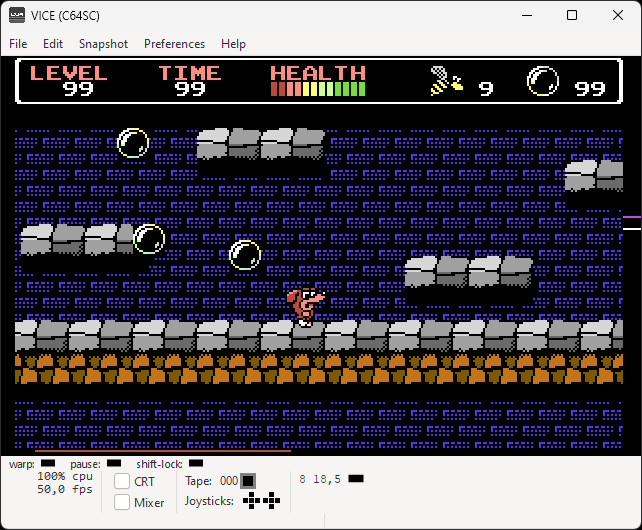Click the bubble count number 99
Image resolution: width=642 pixels, height=530 pixels.
(x=590, y=88)
